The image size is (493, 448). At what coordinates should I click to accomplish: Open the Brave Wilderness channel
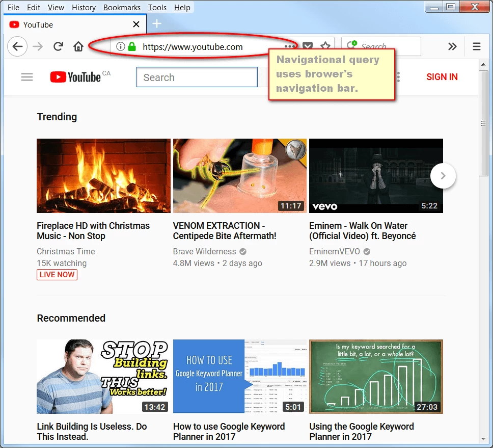(204, 251)
